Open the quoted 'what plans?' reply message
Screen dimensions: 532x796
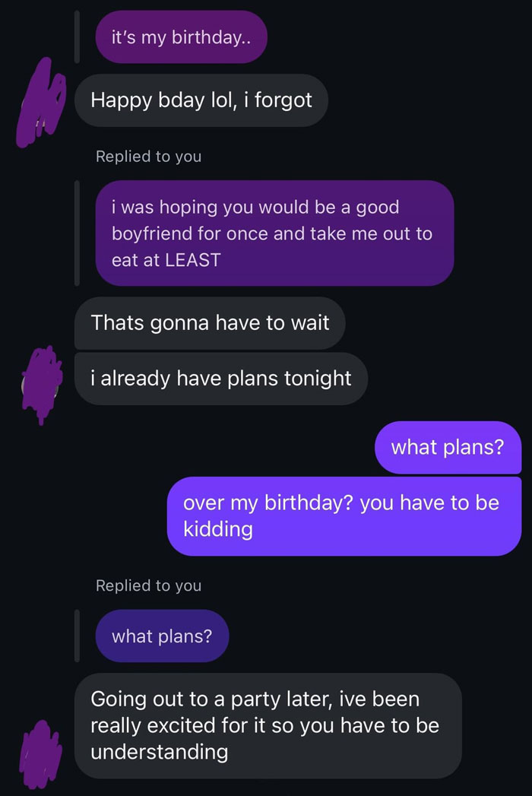pyautogui.click(x=161, y=636)
